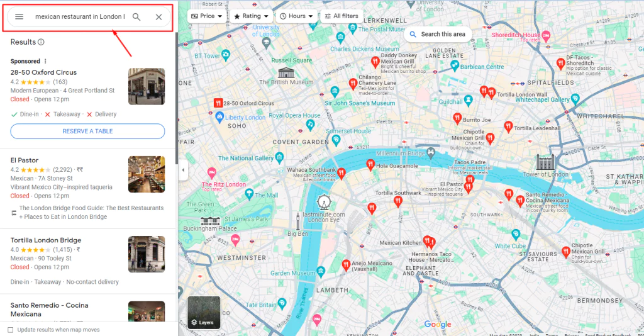The width and height of the screenshot is (644, 336).
Task: Click the El Pastor photo thumbnail
Action: pos(147,174)
